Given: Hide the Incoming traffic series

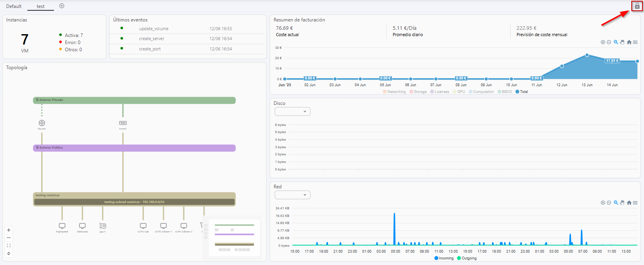Looking at the screenshot, I should tap(444, 258).
